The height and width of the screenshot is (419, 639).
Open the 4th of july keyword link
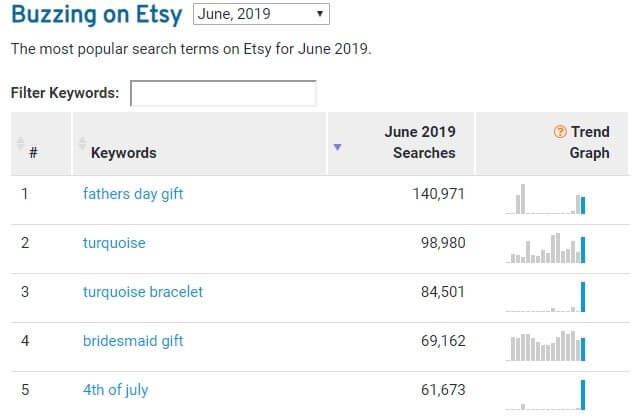(116, 390)
